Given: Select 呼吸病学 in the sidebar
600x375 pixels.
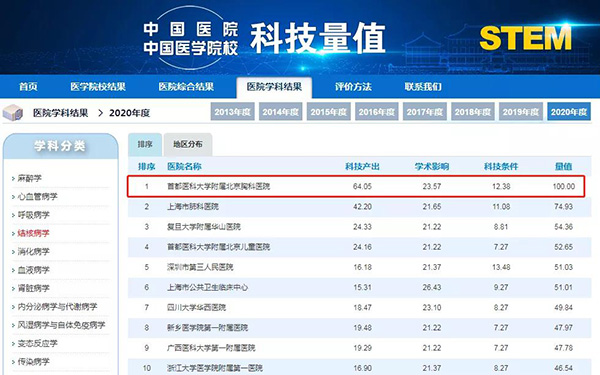Looking at the screenshot, I should tap(33, 215).
